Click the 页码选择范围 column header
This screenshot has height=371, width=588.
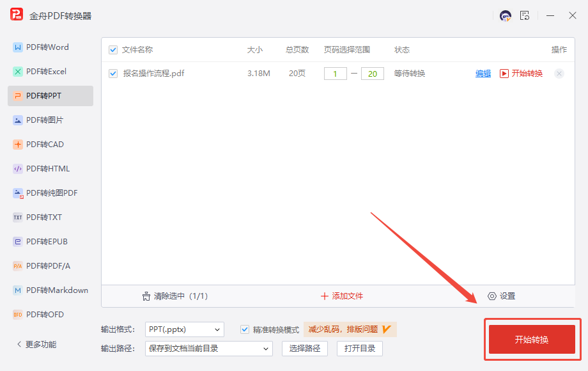[347, 50]
